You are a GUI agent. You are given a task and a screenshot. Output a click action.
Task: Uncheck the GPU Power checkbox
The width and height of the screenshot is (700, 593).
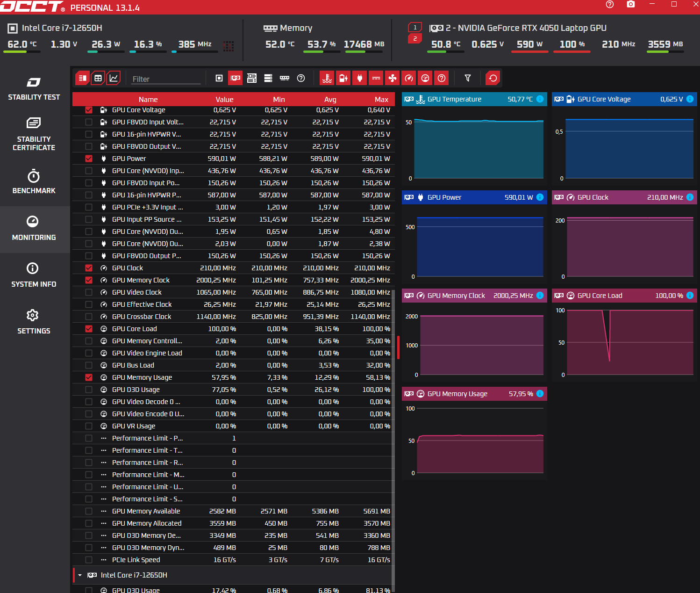[x=89, y=159]
